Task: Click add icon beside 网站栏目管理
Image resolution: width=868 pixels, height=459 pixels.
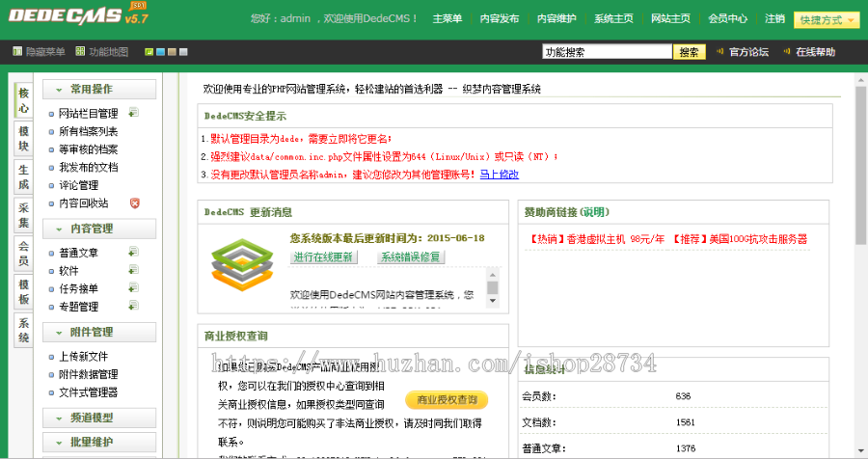Action: coord(133,113)
